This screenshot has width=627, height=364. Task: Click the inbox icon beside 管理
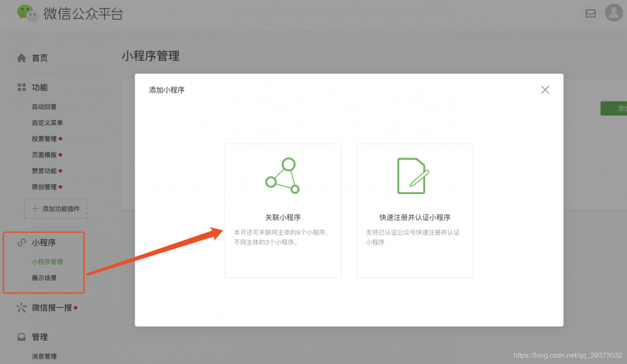22,337
